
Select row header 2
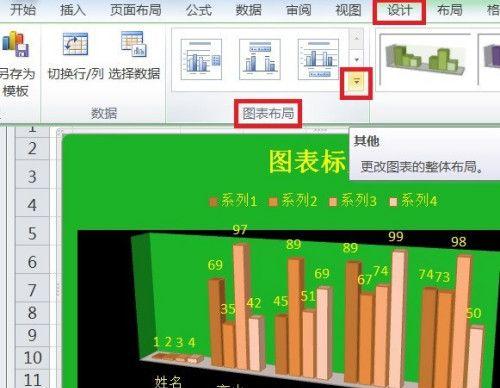coord(32,148)
